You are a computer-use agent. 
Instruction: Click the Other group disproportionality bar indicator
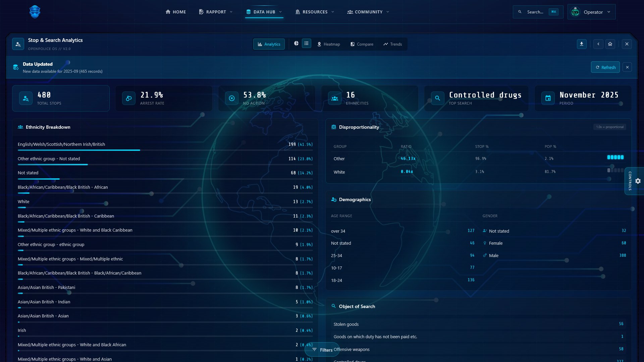tap(615, 157)
